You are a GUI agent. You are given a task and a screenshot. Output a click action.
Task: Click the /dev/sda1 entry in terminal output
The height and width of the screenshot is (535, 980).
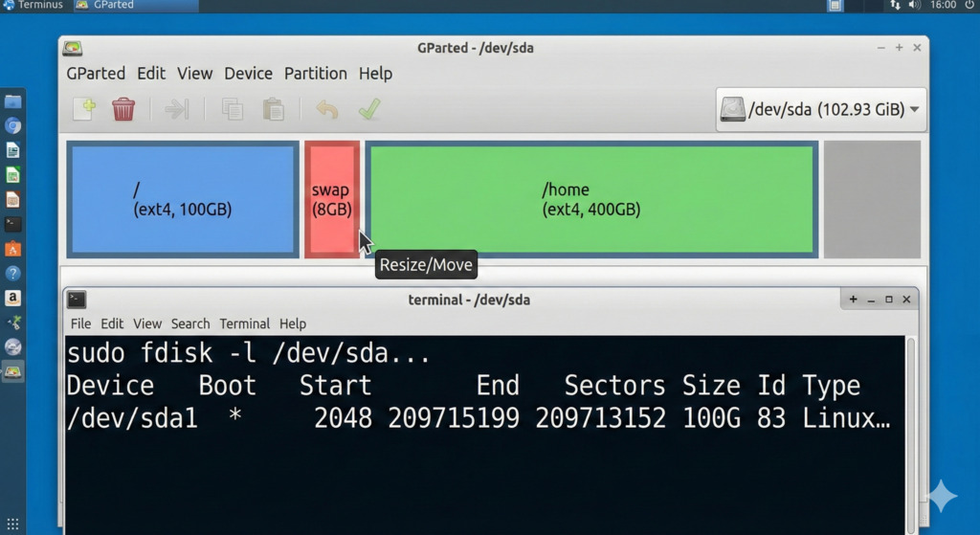click(132, 418)
